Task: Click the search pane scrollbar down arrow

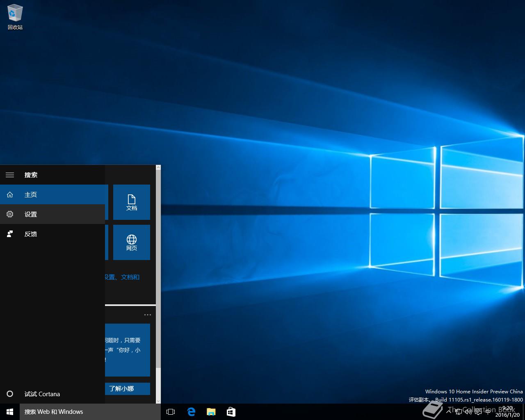Action: point(158,401)
